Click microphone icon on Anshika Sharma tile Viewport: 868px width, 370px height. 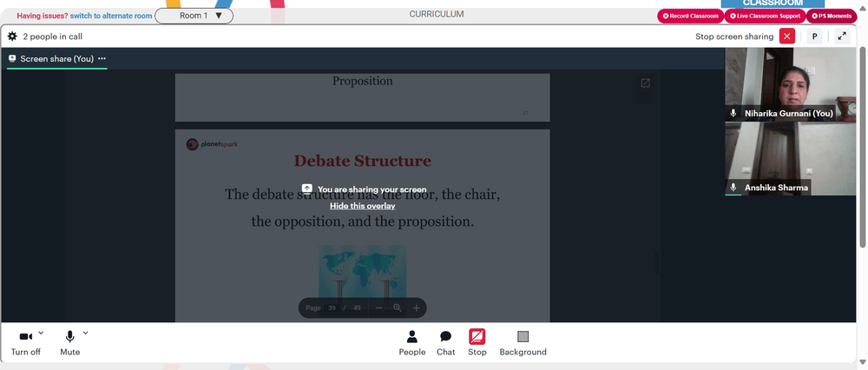click(733, 188)
